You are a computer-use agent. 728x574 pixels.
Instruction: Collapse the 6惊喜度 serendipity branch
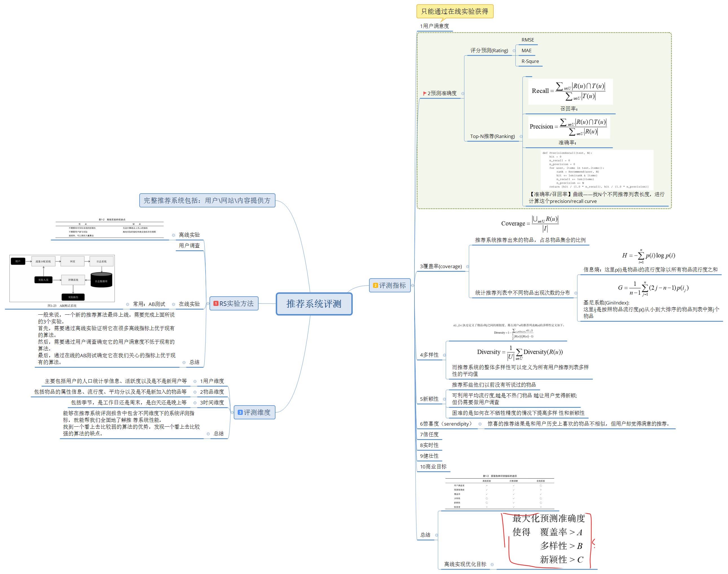(480, 424)
